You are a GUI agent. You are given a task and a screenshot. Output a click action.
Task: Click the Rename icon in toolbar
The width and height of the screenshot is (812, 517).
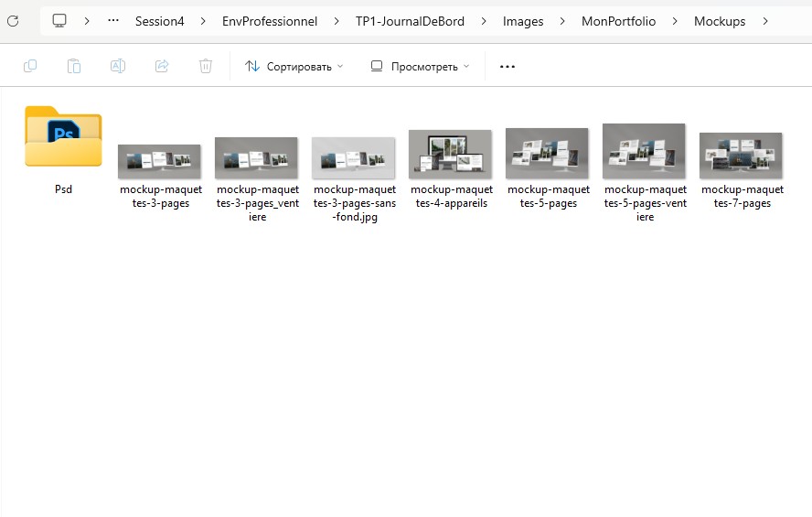pos(118,66)
